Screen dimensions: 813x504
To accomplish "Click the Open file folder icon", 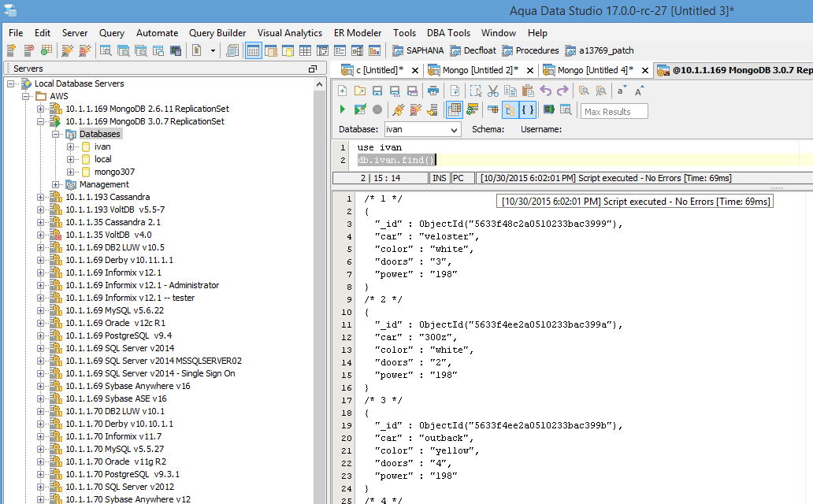I will click(x=360, y=91).
